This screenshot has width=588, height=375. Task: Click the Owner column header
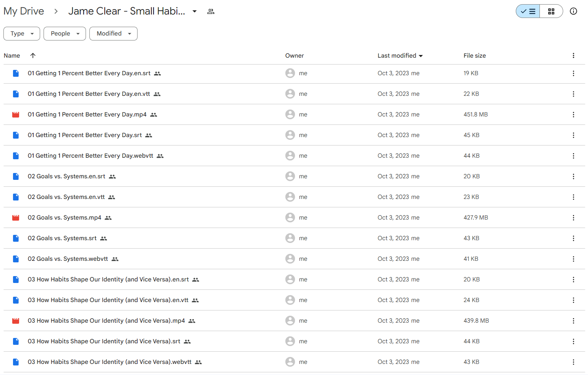pos(295,56)
